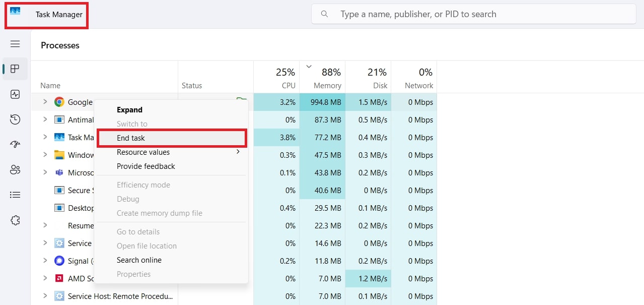Click the Task Manager process row icon

tap(59, 137)
